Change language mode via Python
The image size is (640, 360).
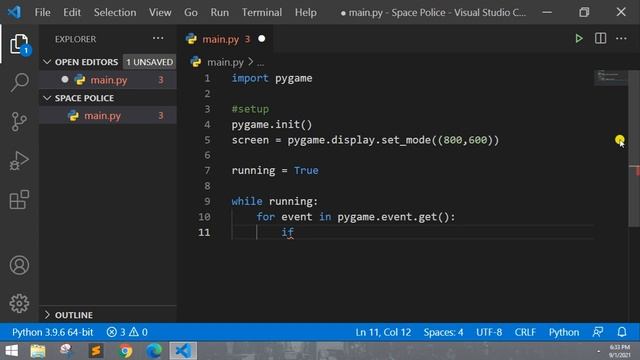pyautogui.click(x=564, y=332)
